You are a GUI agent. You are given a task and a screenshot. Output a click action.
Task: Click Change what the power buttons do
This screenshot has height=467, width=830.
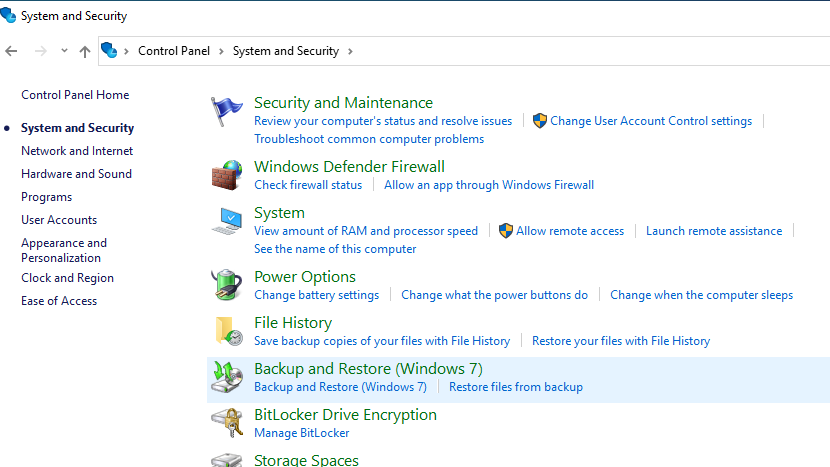[x=494, y=295]
